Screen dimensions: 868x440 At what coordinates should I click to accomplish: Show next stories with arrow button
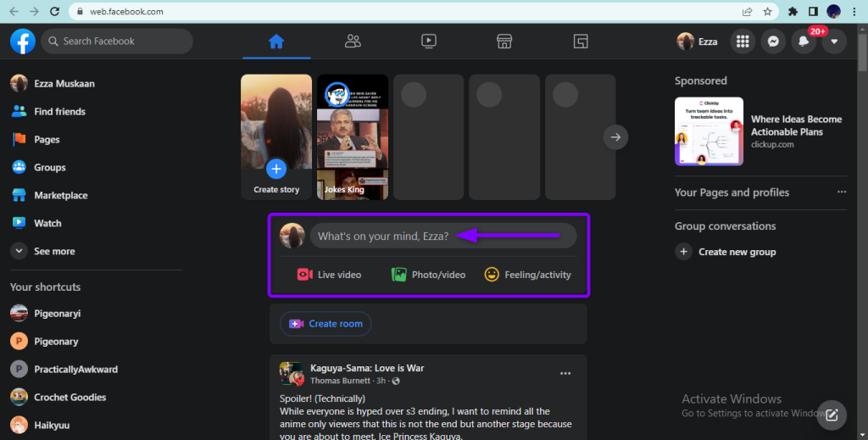(x=615, y=137)
